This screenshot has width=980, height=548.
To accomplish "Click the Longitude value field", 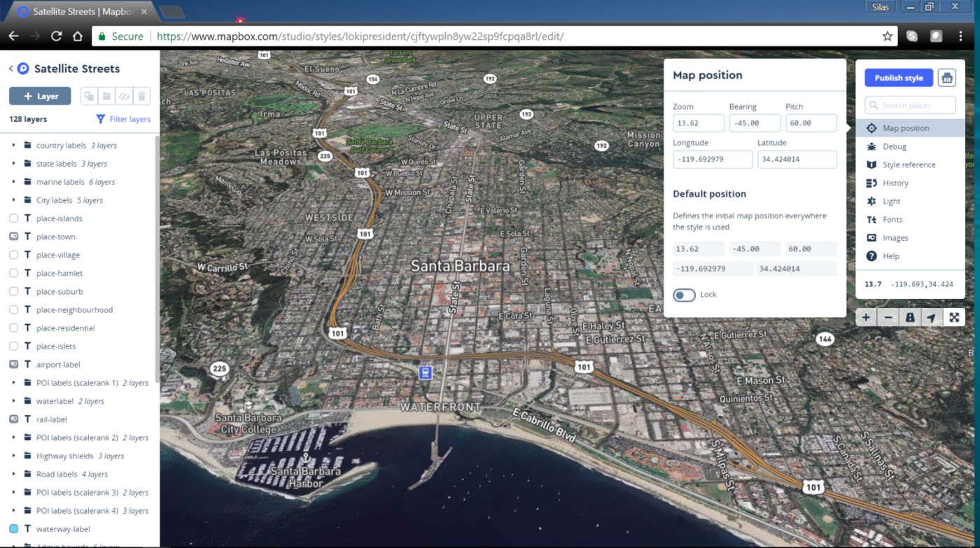I will [x=713, y=159].
